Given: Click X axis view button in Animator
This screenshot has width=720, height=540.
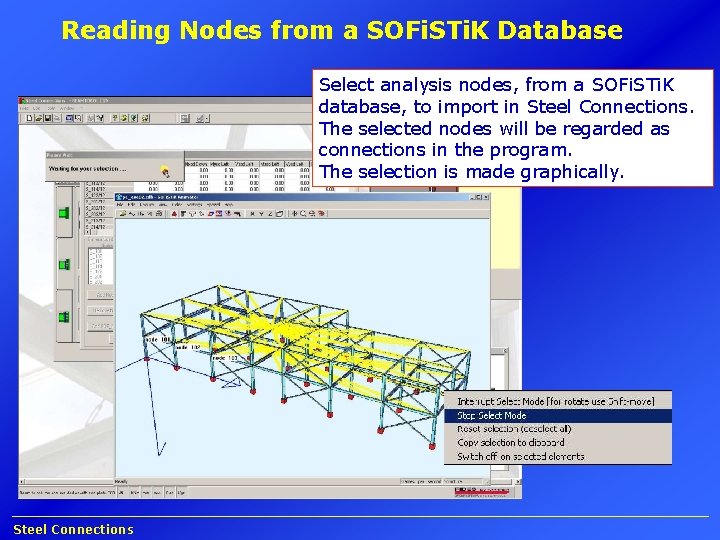Looking at the screenshot, I should [253, 214].
